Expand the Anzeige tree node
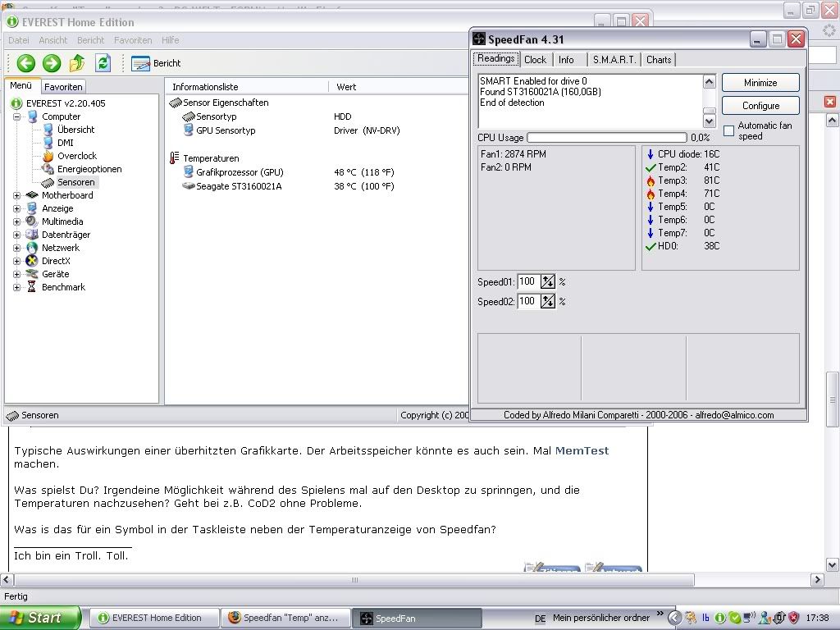The height and width of the screenshot is (630, 840). click(x=16, y=208)
